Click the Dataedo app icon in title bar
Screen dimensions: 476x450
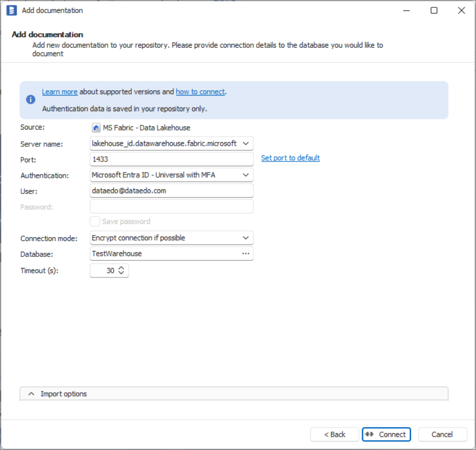click(x=12, y=10)
